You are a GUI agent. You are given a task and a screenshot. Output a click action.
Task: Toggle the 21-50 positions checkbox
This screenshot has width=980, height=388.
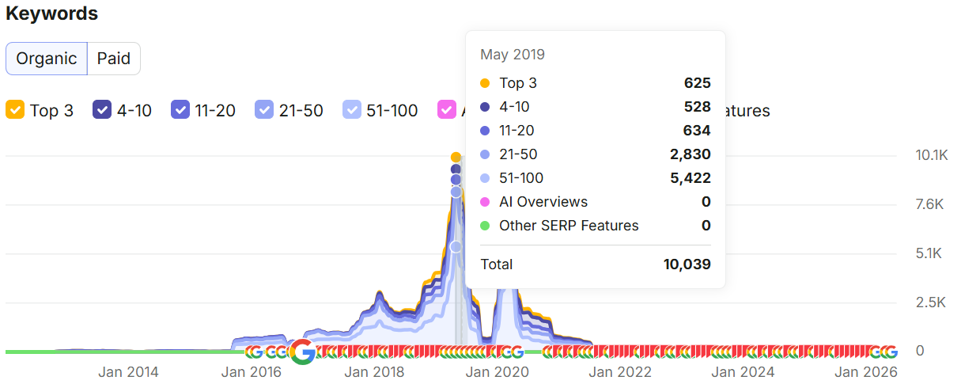(x=264, y=110)
